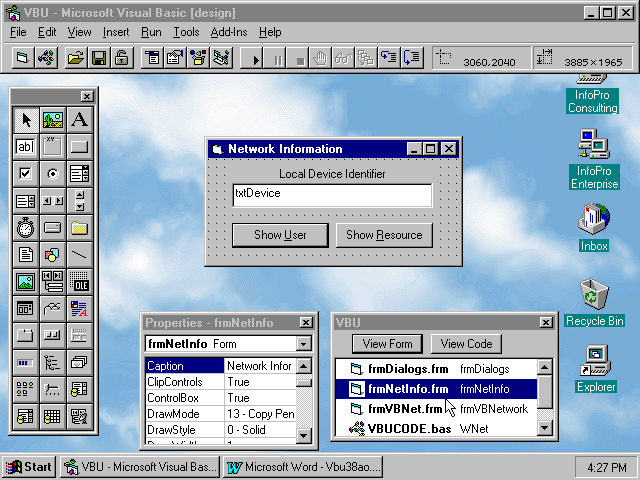Viewport: 640px width, 480px height.
Task: Pick the TextBox tool in the toolbox
Action: 25,147
